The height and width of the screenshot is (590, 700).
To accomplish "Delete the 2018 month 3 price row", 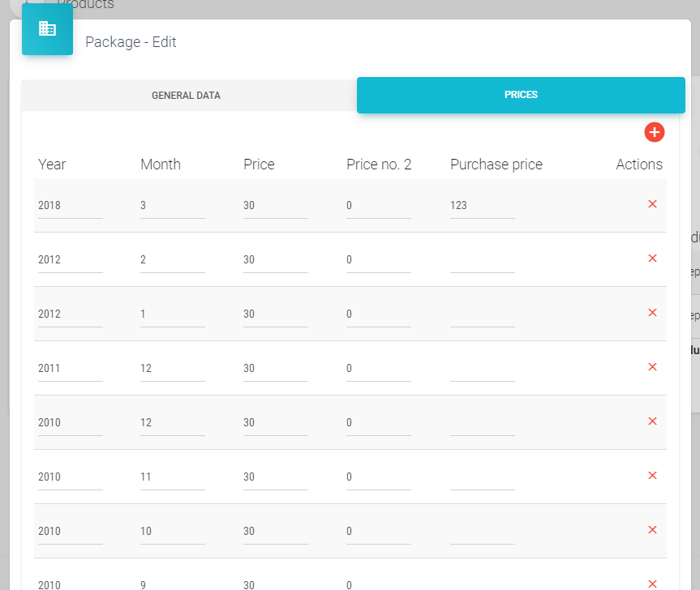I will click(652, 204).
